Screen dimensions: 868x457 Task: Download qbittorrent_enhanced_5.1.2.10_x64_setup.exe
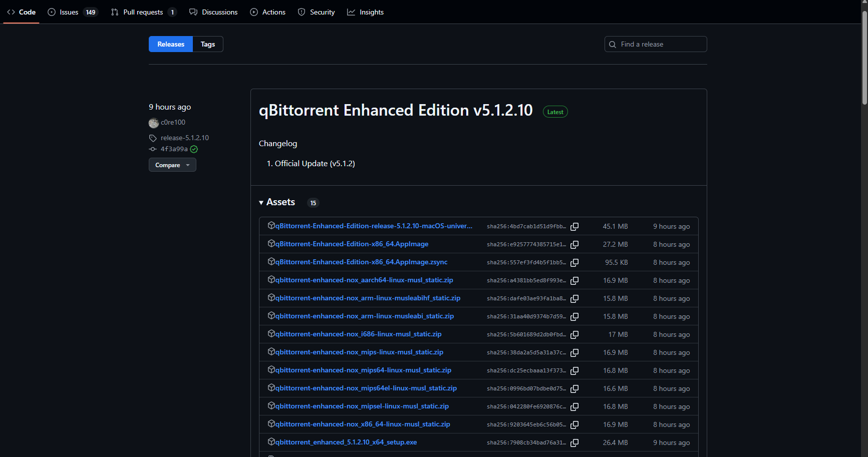point(346,442)
